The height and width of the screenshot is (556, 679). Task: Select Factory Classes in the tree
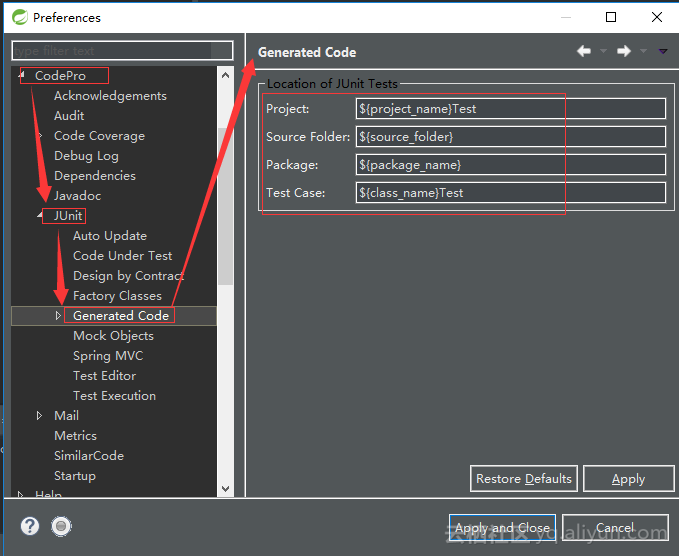(x=117, y=296)
